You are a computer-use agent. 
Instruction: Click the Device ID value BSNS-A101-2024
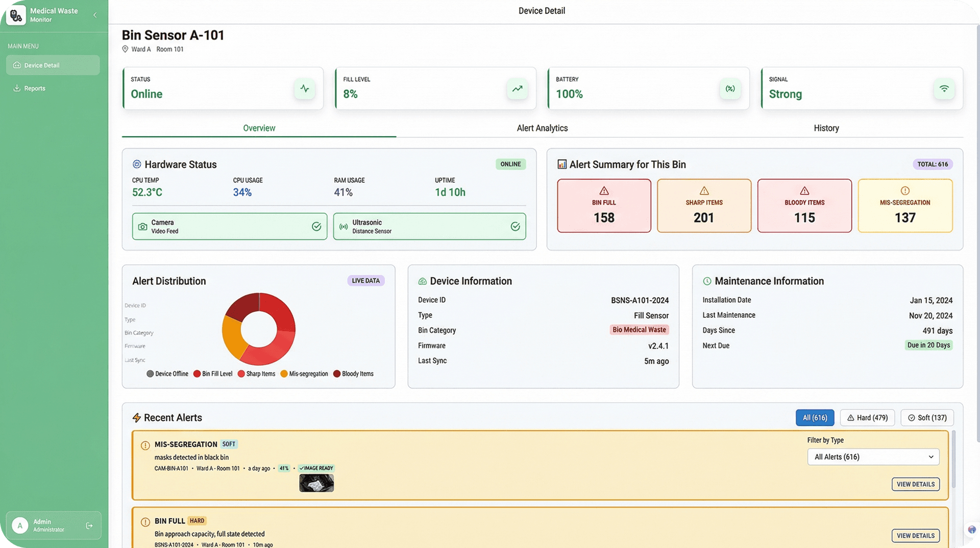coord(640,301)
